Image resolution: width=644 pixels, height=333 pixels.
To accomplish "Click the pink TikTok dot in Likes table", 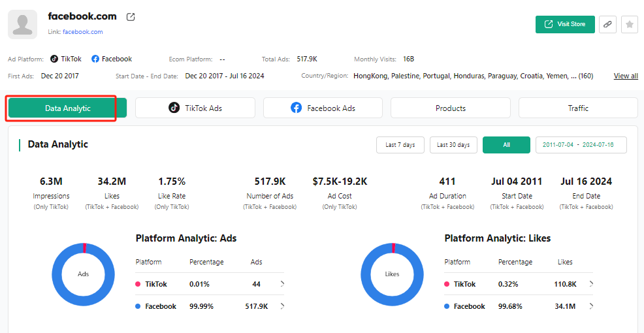I will [x=447, y=284].
